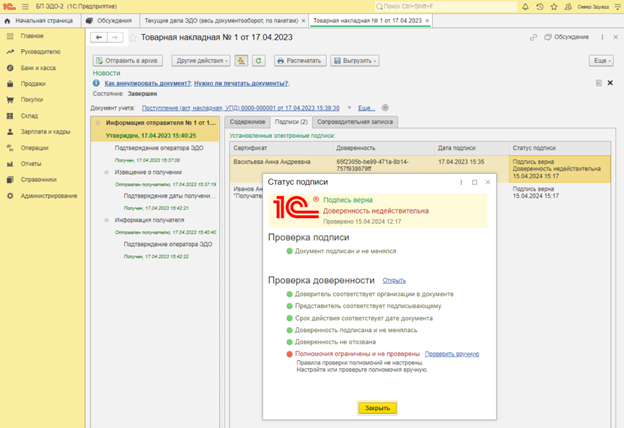Open favorites star icon in title bar
The height and width of the screenshot is (428, 624).
coord(554,6)
